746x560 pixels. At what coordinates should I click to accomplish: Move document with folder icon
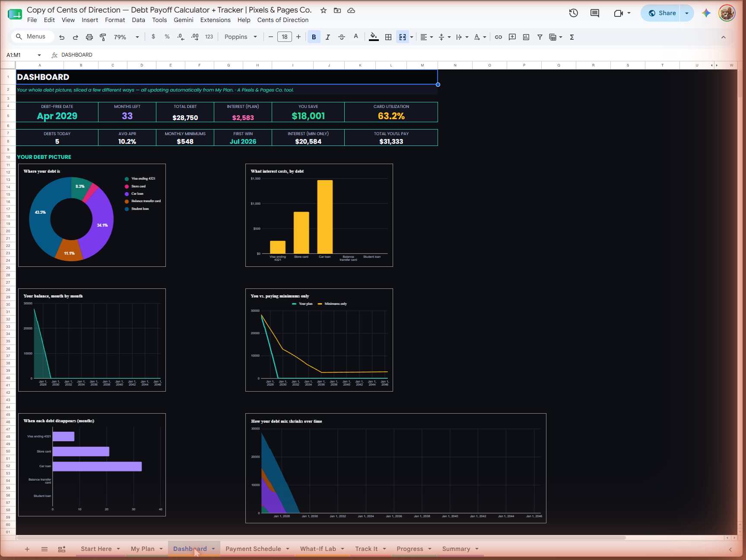337,10
